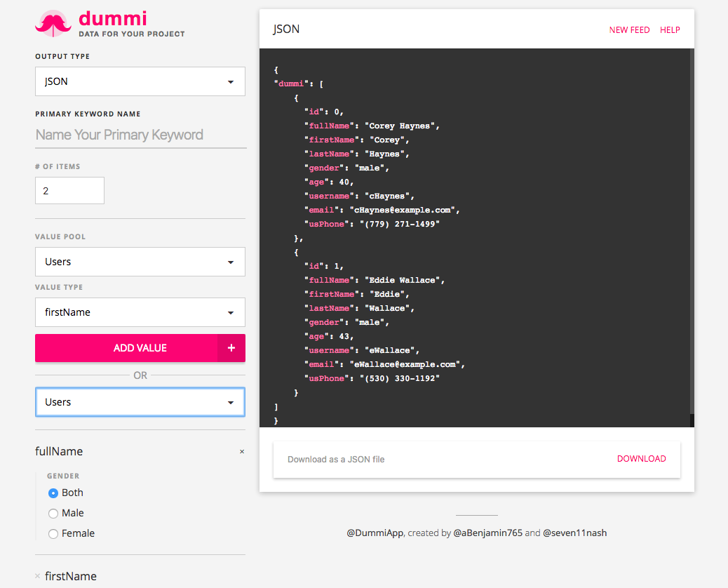728x588 pixels.
Task: Select the Female gender radio button
Action: (53, 533)
